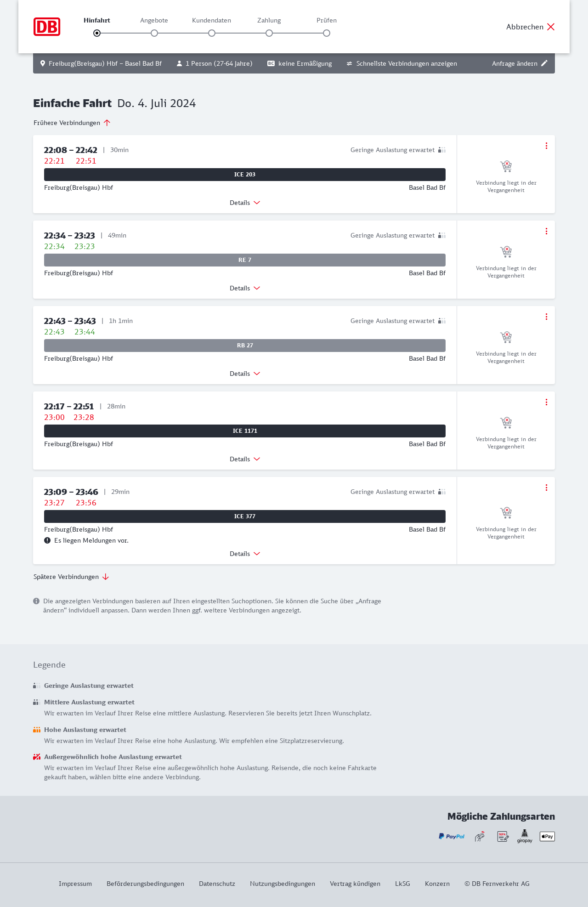588x907 pixels.
Task: Open three-dot menu for RE 7
Action: pyautogui.click(x=546, y=231)
